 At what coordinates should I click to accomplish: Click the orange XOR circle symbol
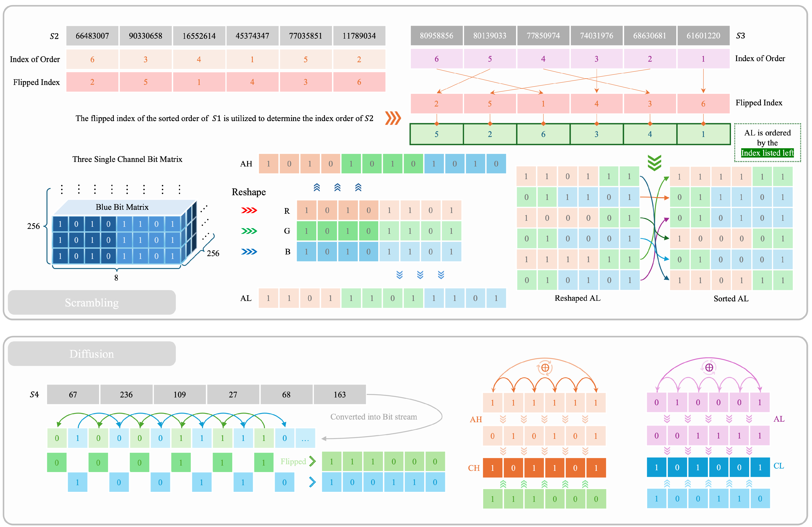tap(545, 368)
